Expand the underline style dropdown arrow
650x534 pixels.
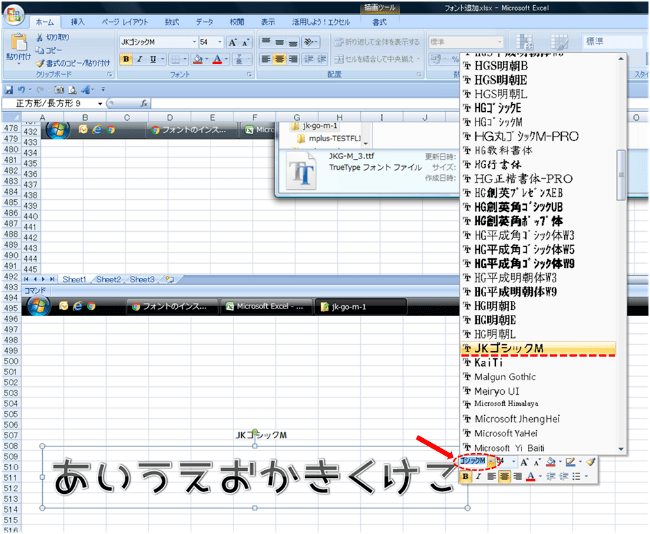click(x=162, y=59)
